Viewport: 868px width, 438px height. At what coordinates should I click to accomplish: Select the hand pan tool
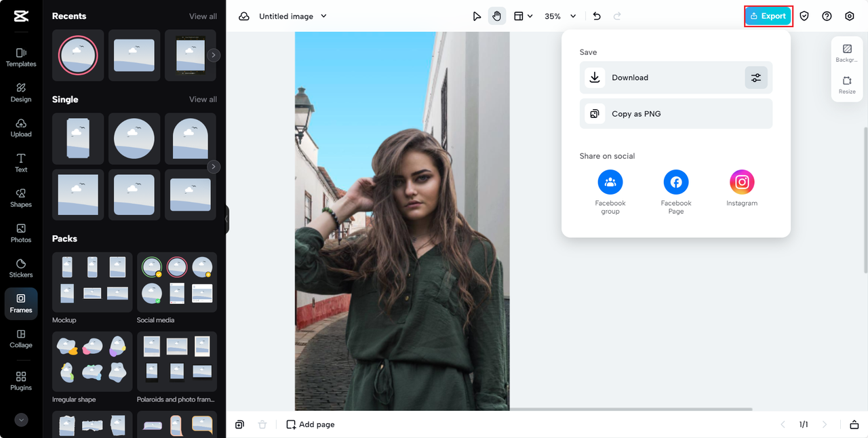point(497,16)
